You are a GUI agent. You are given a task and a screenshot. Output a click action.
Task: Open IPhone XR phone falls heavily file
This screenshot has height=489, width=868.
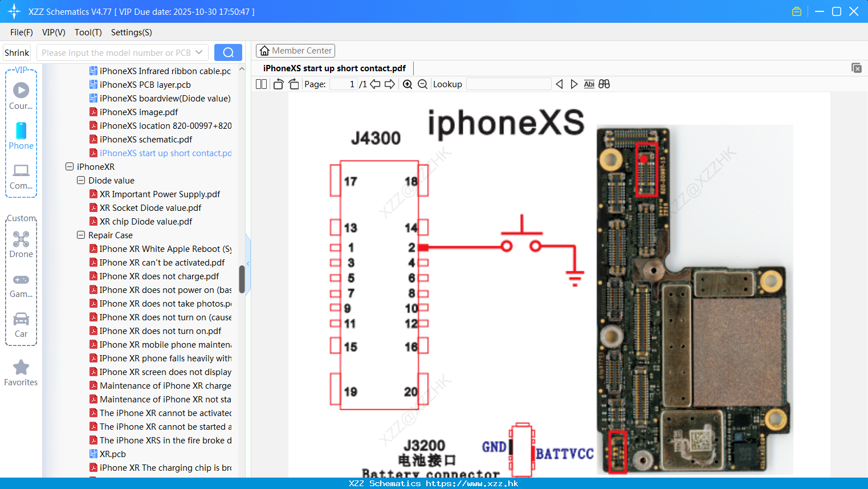coord(160,358)
